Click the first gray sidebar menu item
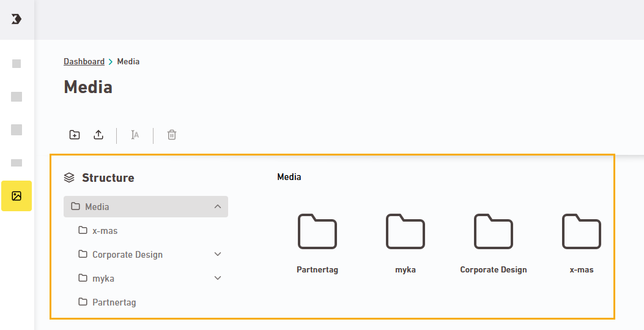Viewport: 644px width, 330px height. (x=17, y=64)
